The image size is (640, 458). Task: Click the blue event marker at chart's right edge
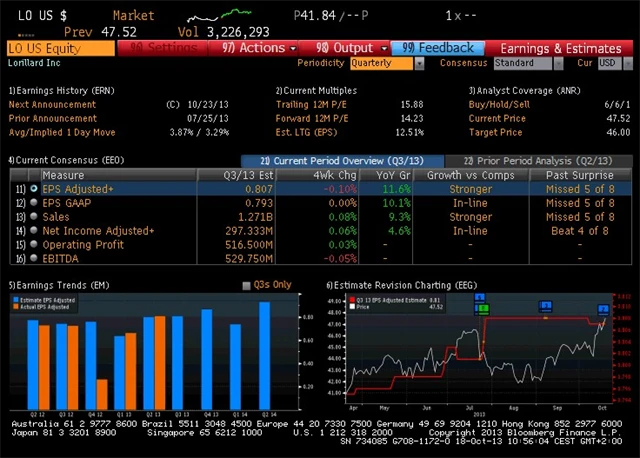(x=603, y=310)
